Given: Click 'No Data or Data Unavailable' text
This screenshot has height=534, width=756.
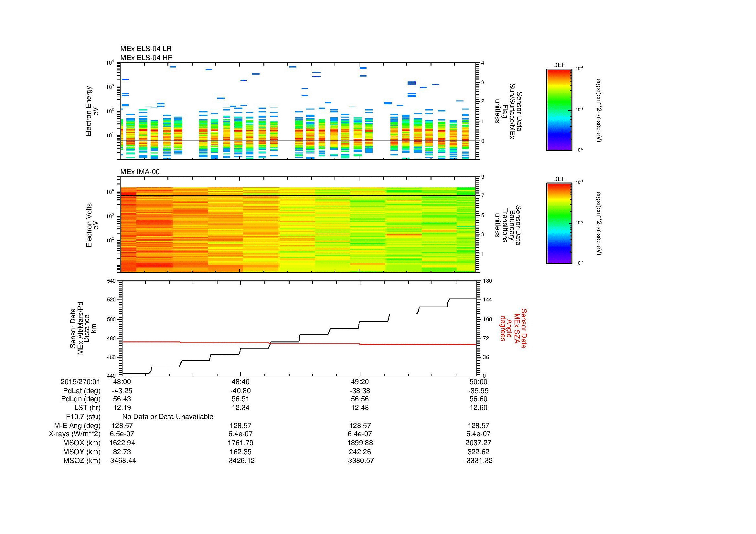Looking at the screenshot, I should [x=168, y=417].
